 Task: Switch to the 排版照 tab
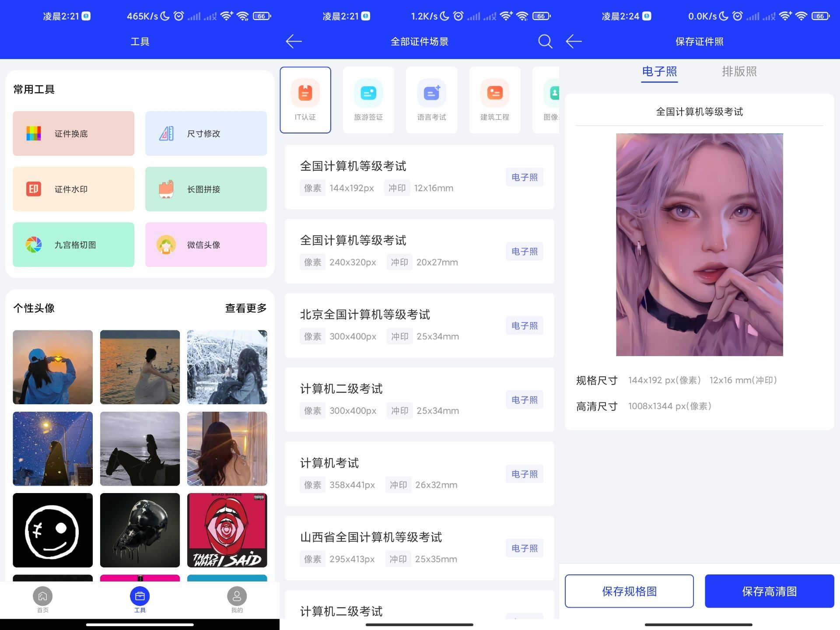pyautogui.click(x=739, y=71)
